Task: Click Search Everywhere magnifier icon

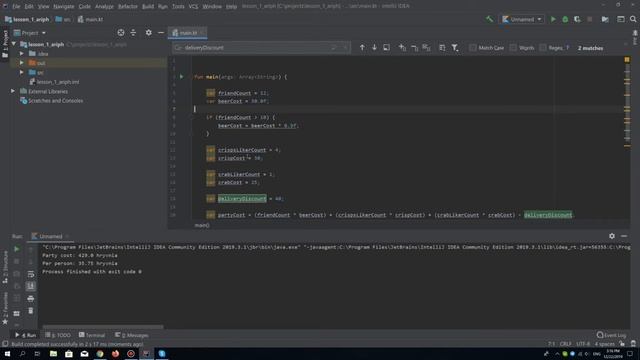Action: [x=633, y=19]
